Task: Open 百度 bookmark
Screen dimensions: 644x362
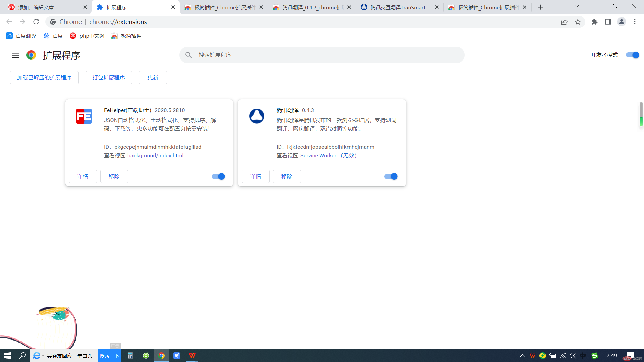Action: (53, 36)
